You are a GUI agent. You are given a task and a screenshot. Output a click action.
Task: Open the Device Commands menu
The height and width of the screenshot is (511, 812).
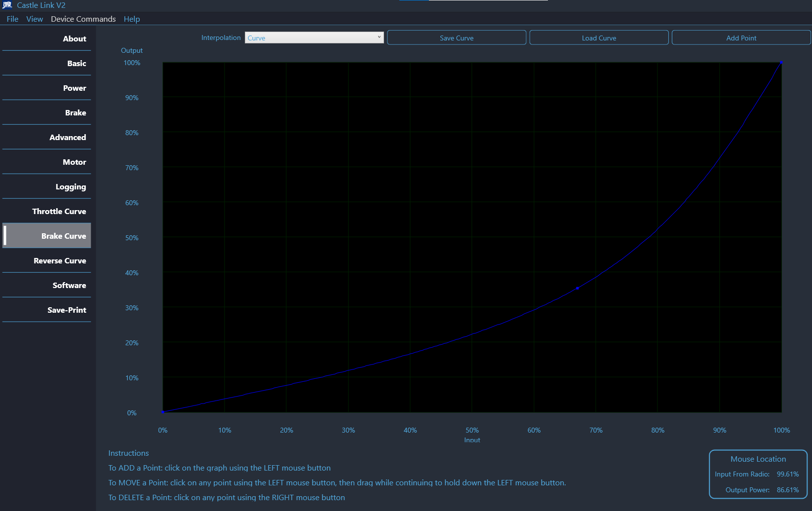click(83, 19)
